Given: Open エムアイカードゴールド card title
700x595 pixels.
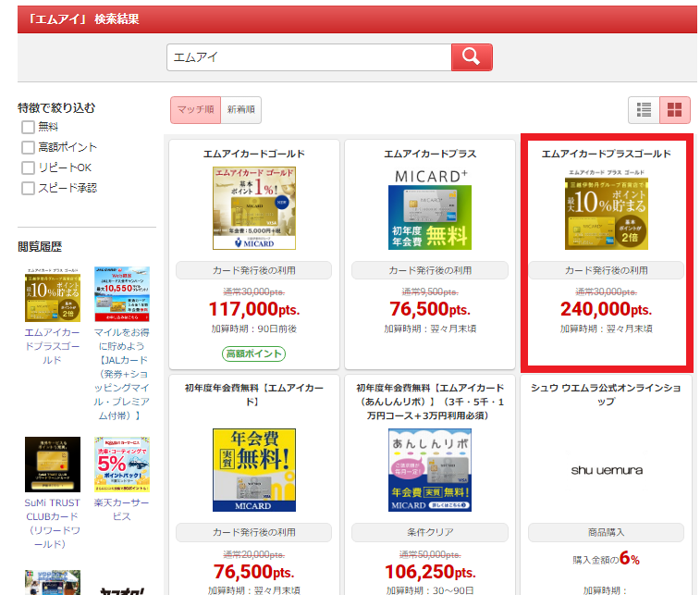Looking at the screenshot, I should coord(254,154).
